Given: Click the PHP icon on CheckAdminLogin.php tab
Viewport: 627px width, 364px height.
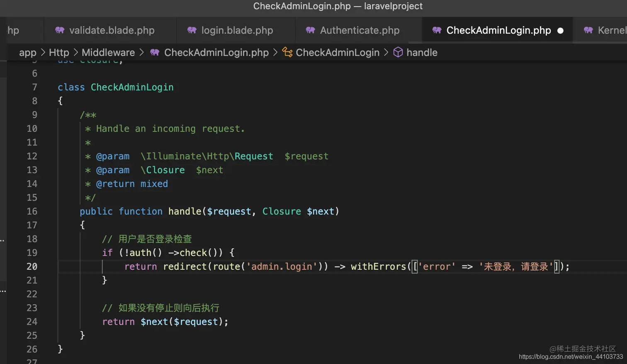Looking at the screenshot, I should 437,30.
